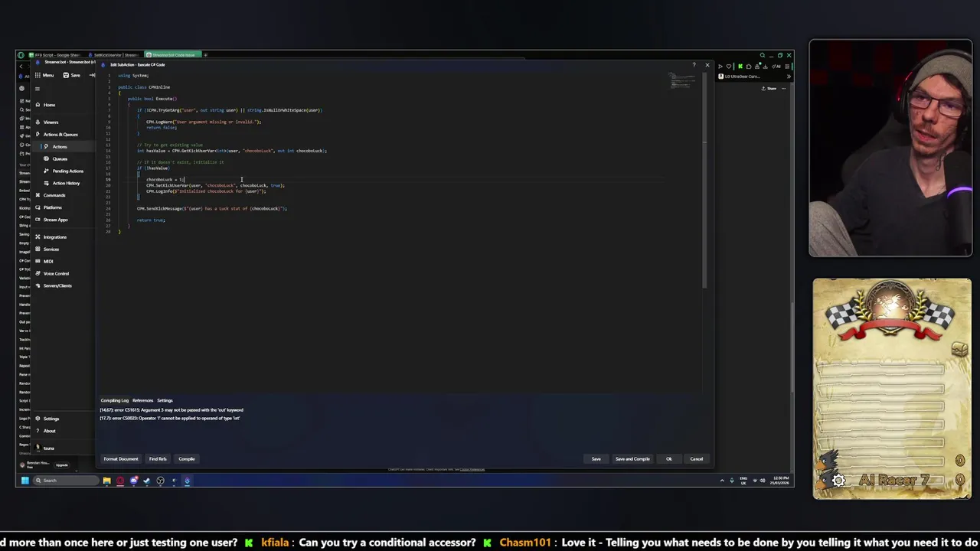Viewport: 980px width, 551px height.
Task: Open help question mark in code dialog
Action: point(694,65)
